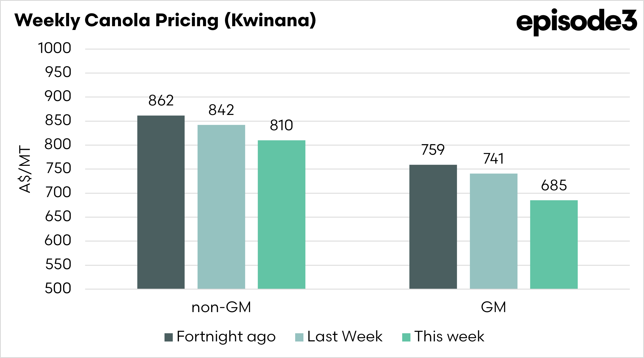The width and height of the screenshot is (644, 358).
Task: Click the 862 data label
Action: click(161, 100)
